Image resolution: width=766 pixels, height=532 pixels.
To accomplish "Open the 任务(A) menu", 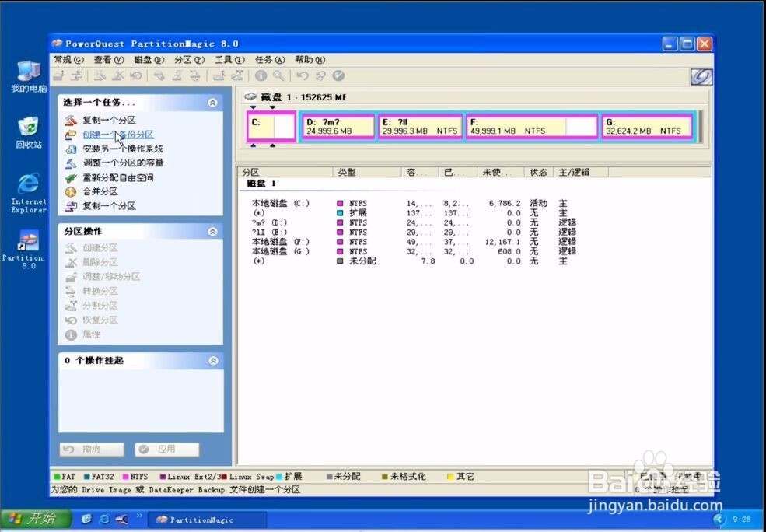I will pyautogui.click(x=270, y=60).
